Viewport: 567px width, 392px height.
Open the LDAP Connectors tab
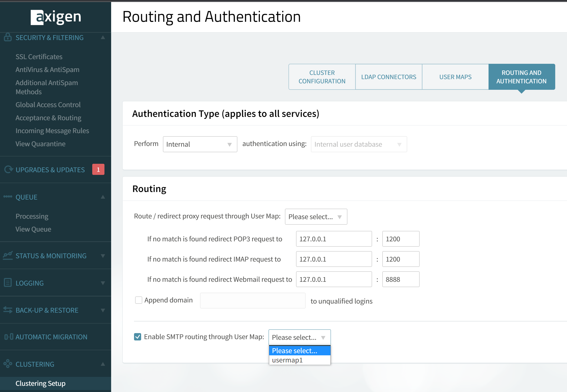[389, 77]
